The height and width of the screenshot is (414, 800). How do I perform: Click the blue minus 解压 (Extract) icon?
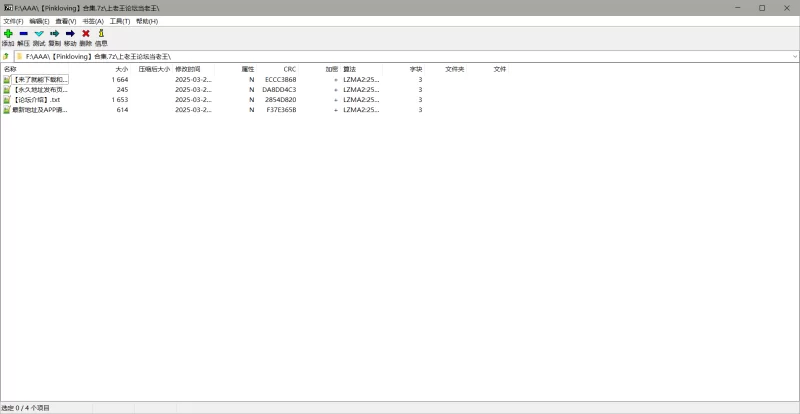click(23, 34)
